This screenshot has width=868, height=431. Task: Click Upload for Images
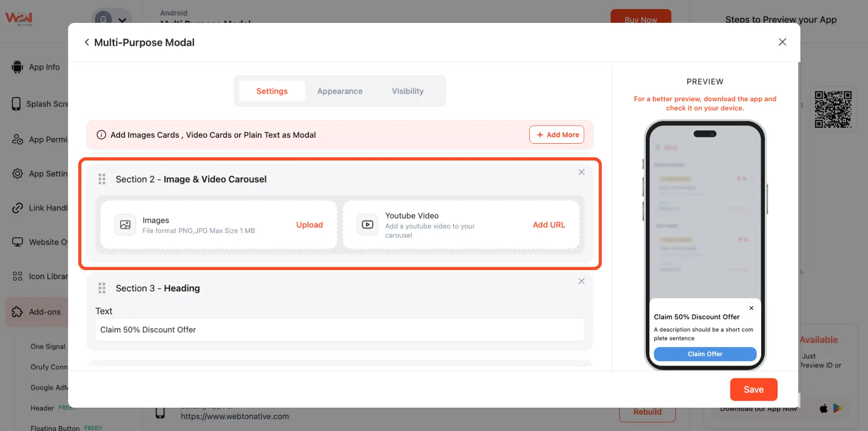tap(309, 225)
